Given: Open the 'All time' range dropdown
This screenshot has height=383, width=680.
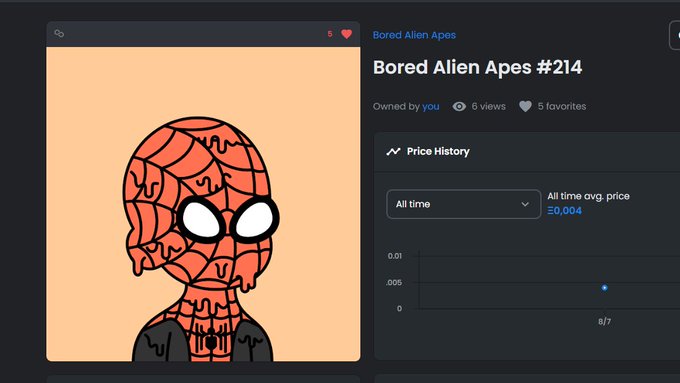Looking at the screenshot, I should tap(464, 204).
